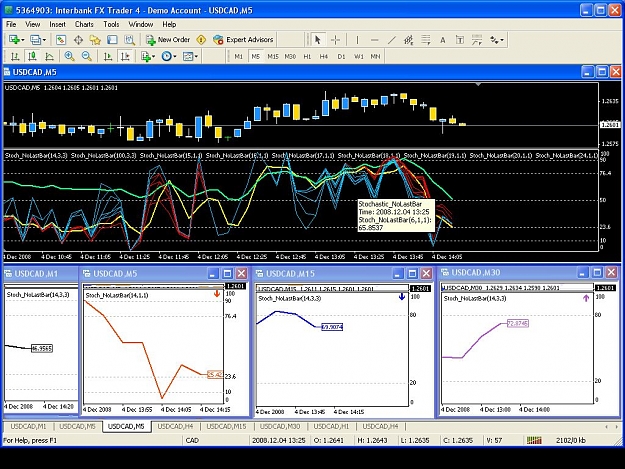Switch timeframe to D1

(x=341, y=57)
